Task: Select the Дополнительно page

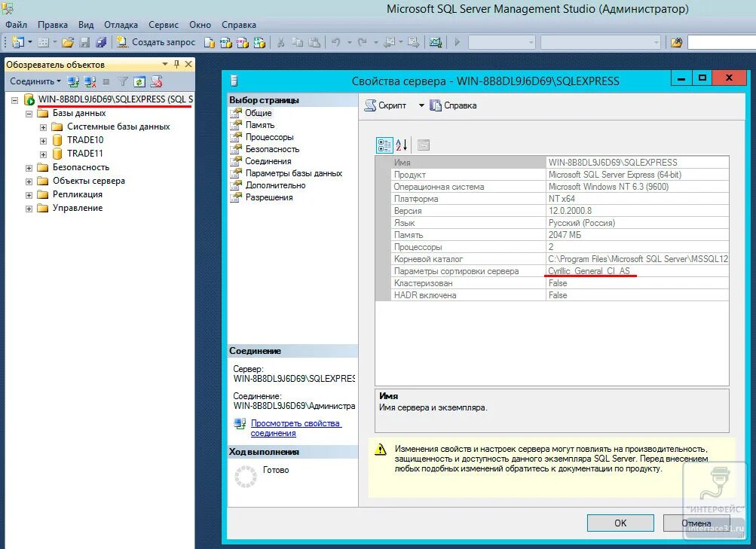Action: coord(275,185)
